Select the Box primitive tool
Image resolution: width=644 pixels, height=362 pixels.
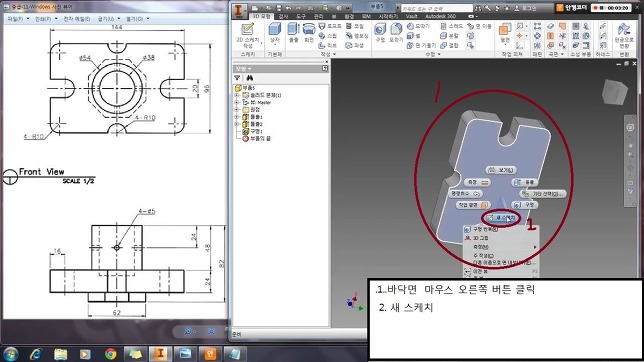click(275, 33)
